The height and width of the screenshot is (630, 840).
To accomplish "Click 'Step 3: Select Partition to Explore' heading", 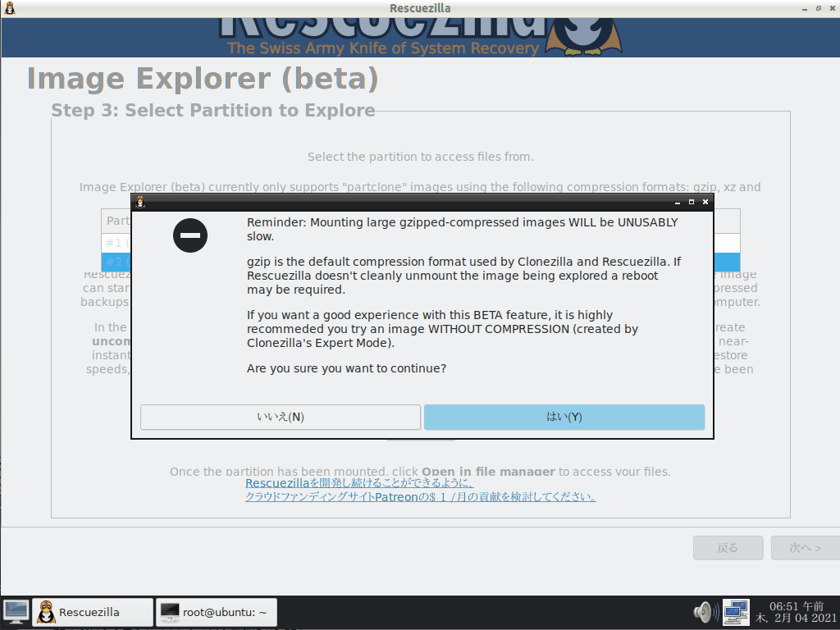I will tap(213, 111).
